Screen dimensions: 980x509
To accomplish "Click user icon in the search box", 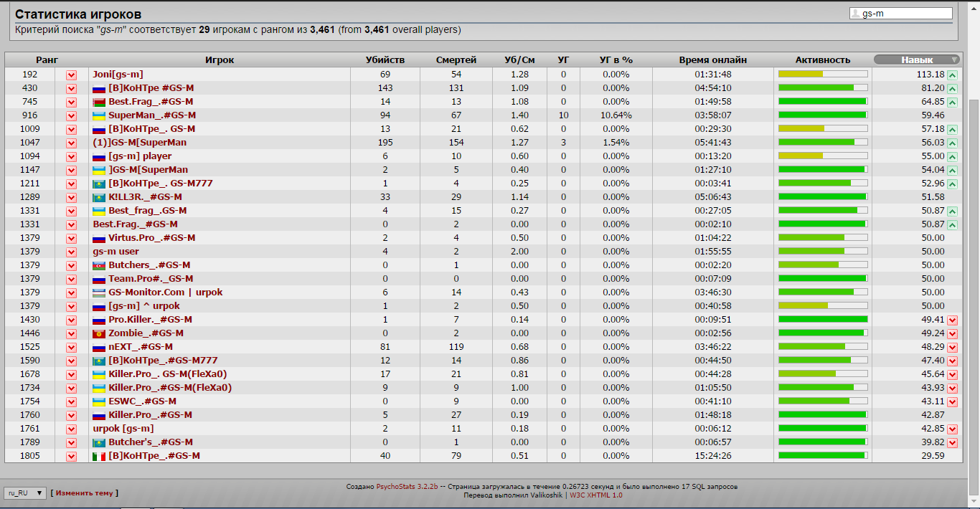I will pyautogui.click(x=855, y=14).
